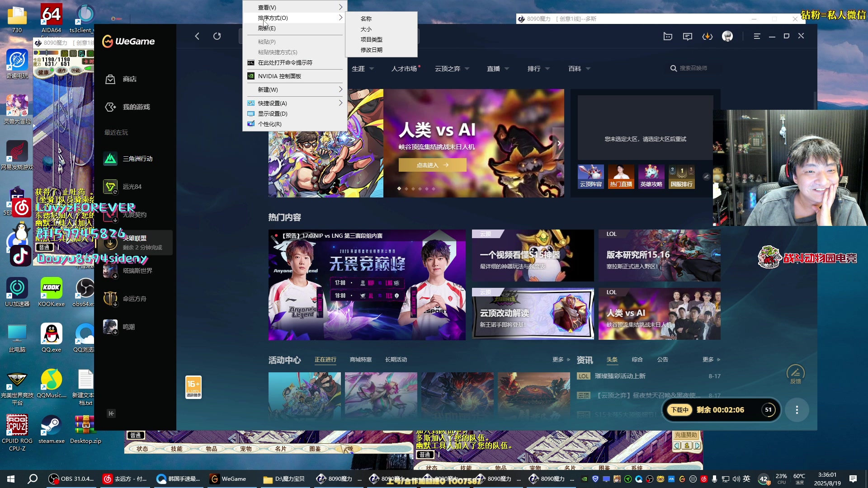Click the 51 download progress ring
This screenshot has height=488, width=868.
(768, 410)
